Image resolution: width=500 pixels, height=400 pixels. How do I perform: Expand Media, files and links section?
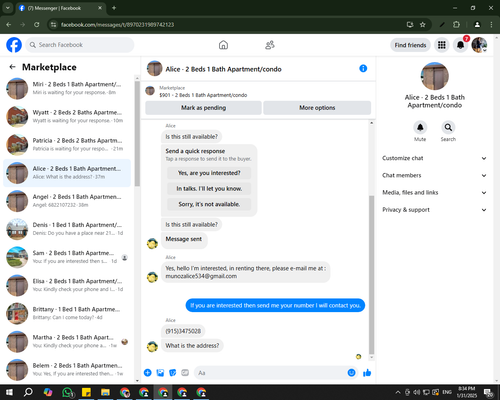434,193
